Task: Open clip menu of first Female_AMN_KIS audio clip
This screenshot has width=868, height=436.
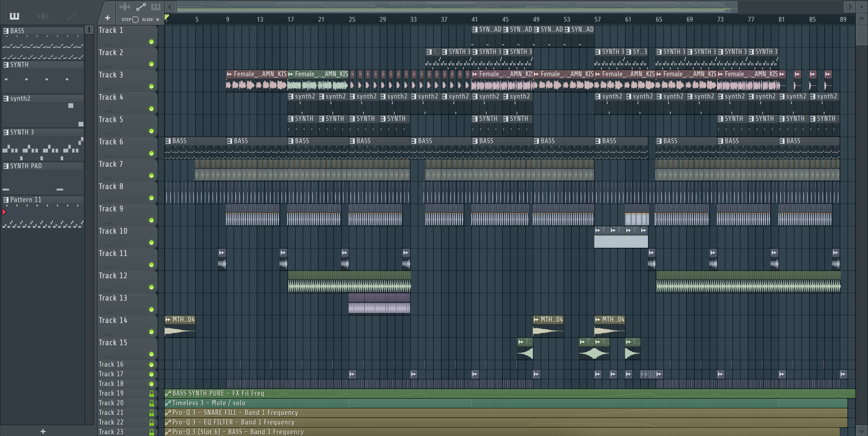Action: click(x=229, y=74)
